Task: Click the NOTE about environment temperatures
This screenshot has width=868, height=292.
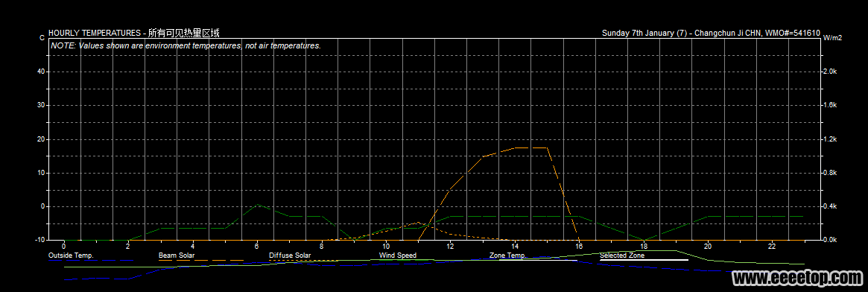Action: [x=186, y=46]
